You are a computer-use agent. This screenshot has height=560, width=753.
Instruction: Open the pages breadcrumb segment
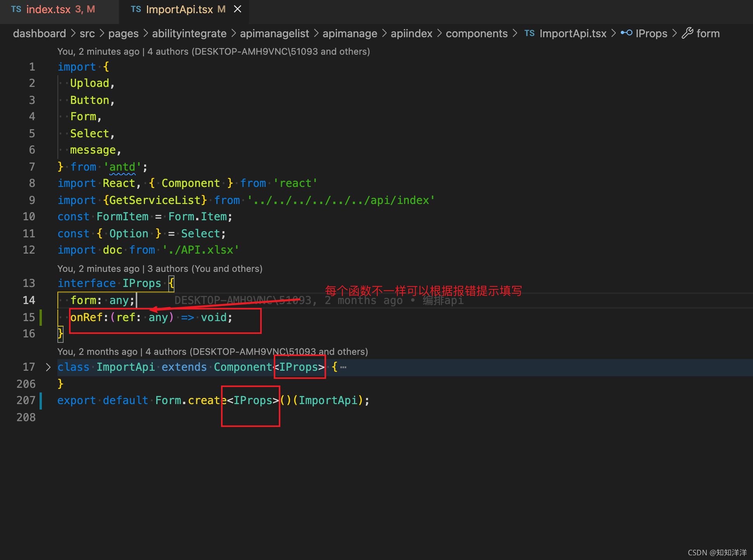[123, 34]
